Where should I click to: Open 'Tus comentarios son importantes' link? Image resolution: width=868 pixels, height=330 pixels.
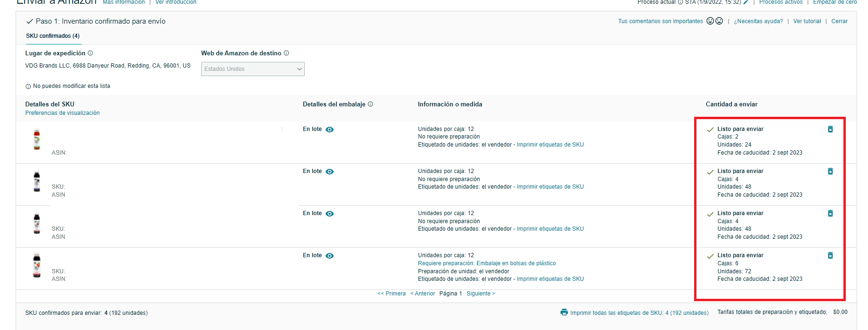[661, 21]
